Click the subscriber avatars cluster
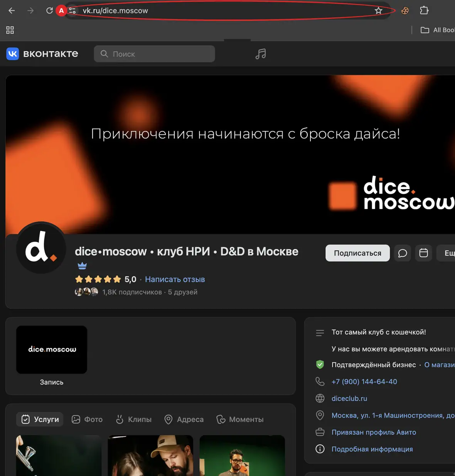This screenshot has width=455, height=476. (86, 292)
